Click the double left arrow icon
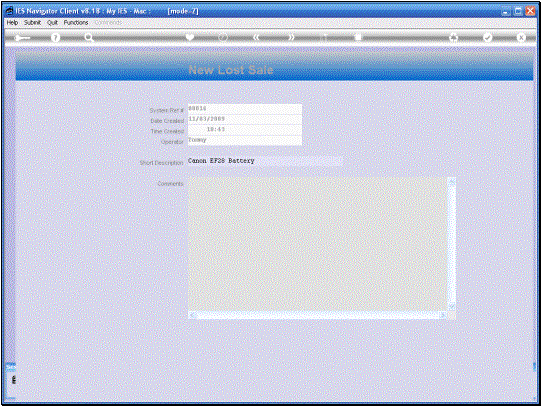Image resolution: width=541 pixels, height=406 pixels. 256,37
